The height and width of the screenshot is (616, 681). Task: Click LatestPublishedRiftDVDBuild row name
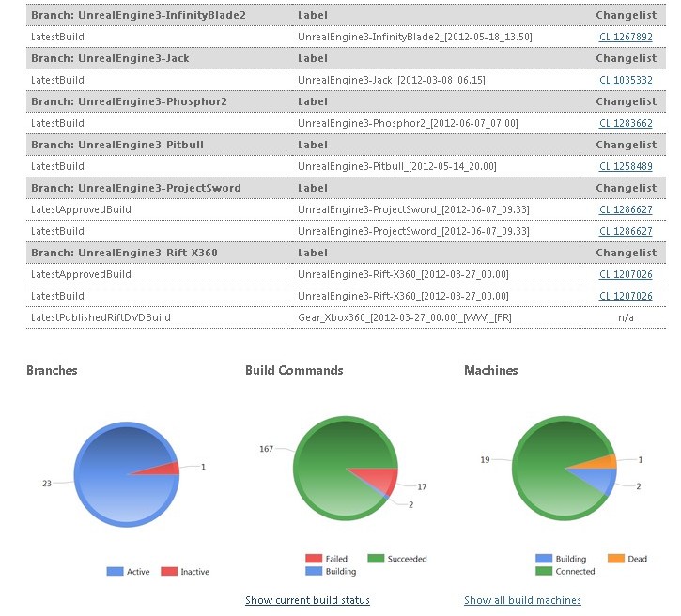click(x=101, y=317)
